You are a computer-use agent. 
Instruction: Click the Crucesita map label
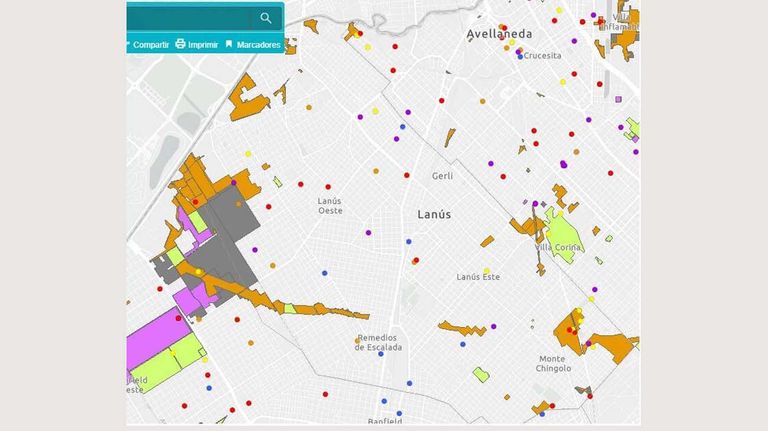pyautogui.click(x=542, y=56)
